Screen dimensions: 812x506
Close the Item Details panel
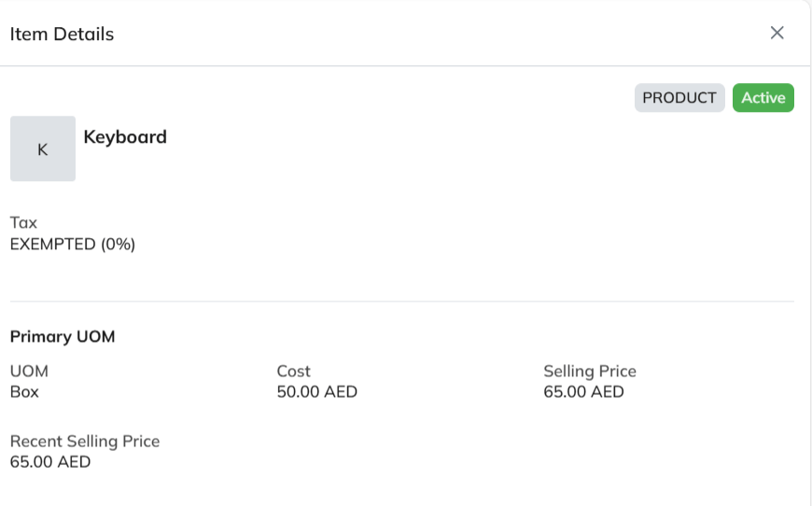(777, 33)
